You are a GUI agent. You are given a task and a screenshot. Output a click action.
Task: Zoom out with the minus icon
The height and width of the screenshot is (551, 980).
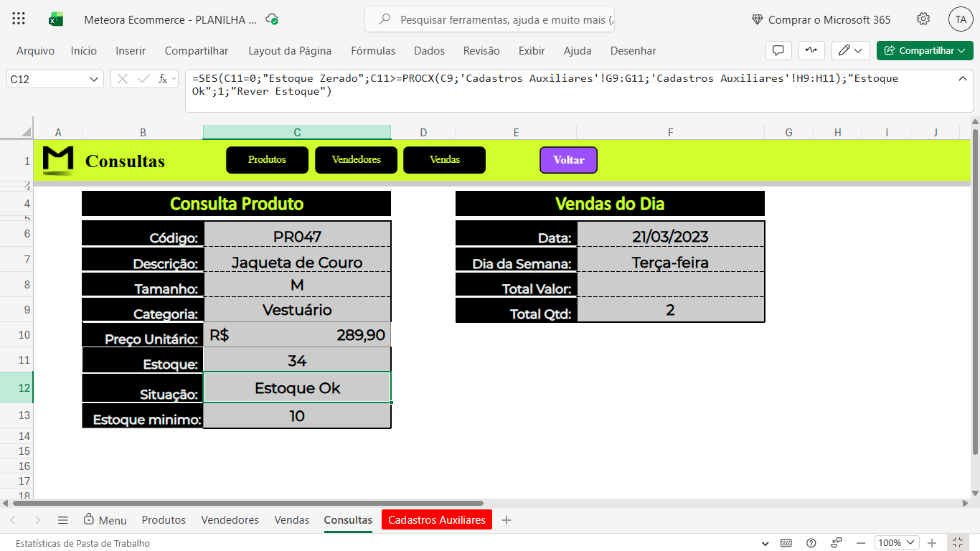(861, 543)
